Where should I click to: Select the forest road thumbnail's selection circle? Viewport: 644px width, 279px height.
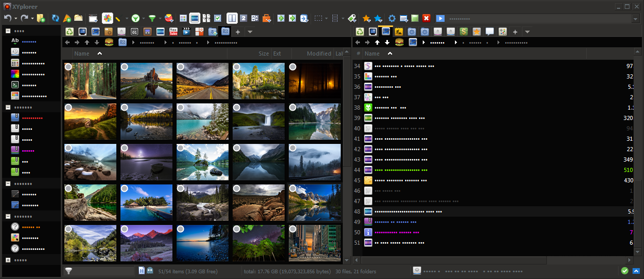tap(69, 67)
